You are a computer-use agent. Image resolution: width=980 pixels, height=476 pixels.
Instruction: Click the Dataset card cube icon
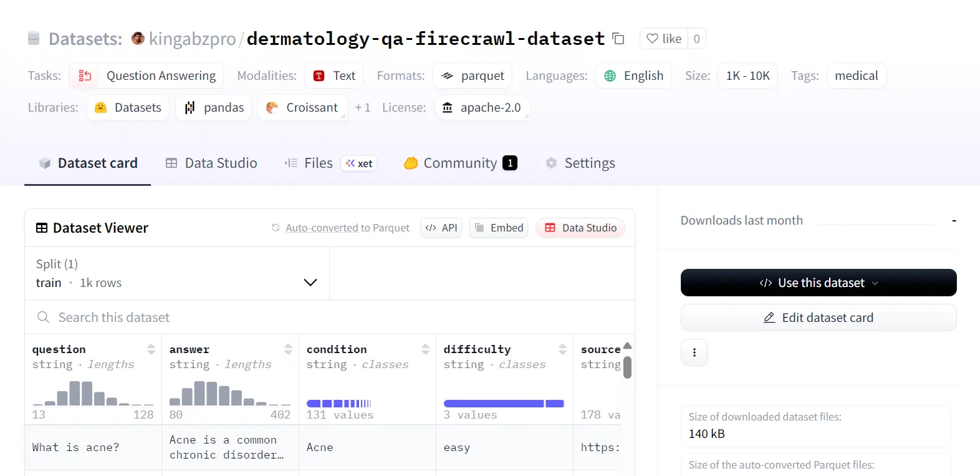(45, 163)
